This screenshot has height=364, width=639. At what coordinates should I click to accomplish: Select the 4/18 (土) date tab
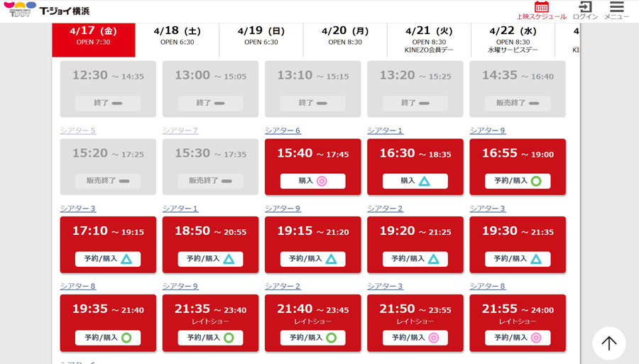177,35
